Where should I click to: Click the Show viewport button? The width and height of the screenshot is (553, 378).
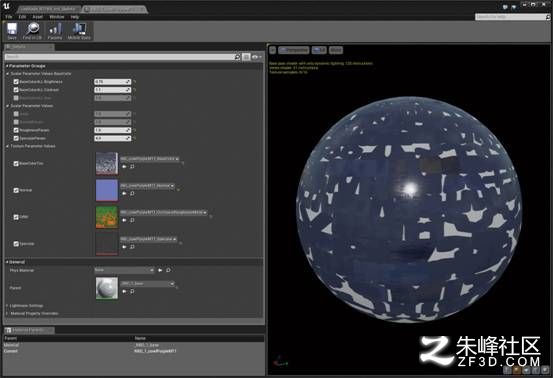pyautogui.click(x=336, y=50)
